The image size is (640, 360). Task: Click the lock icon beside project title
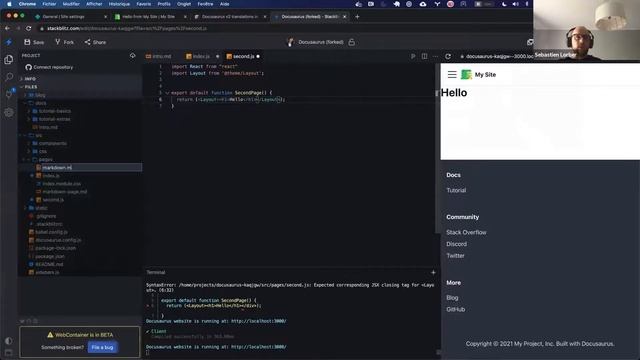point(351,42)
